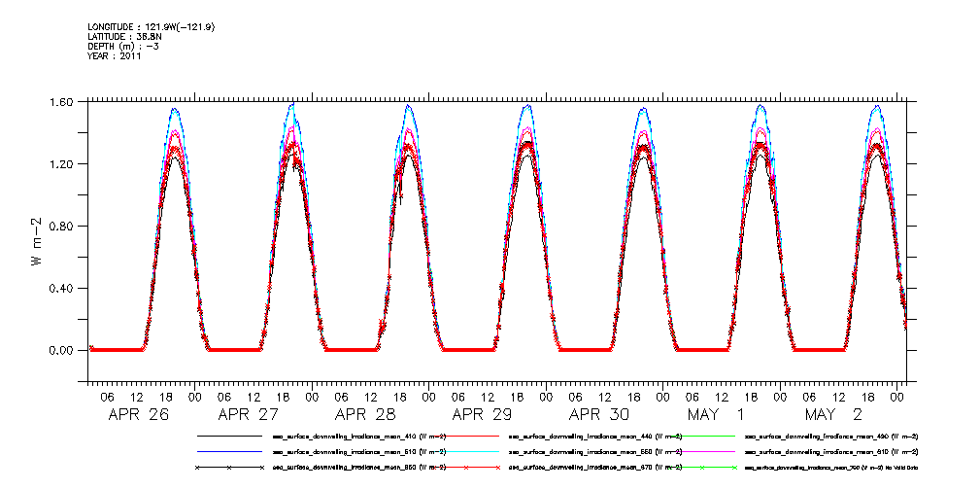Click the black x-marked legend line sample
The height and width of the screenshot is (490, 980).
point(229,468)
